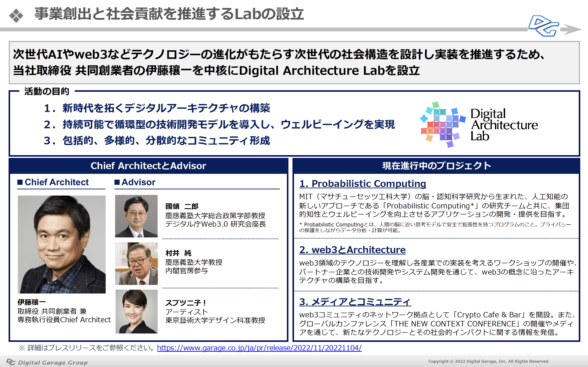Viewport: 588px width, 367px height.
Task: Click the '■ Chief Architect' subheading
Action: click(53, 182)
